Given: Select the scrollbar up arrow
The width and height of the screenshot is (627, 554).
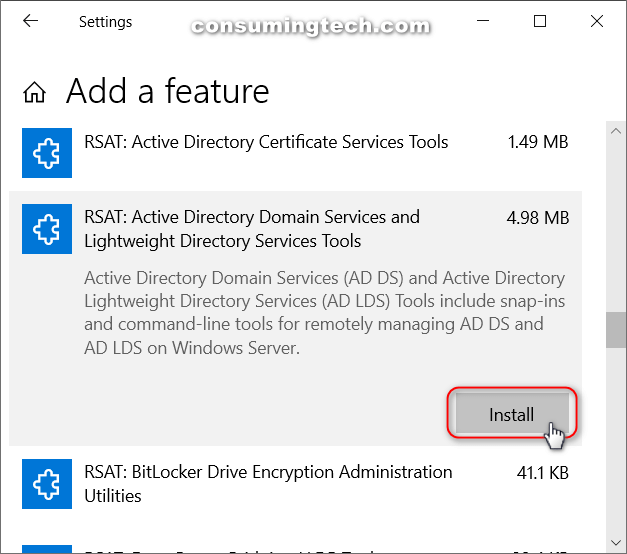Looking at the screenshot, I should (616, 131).
